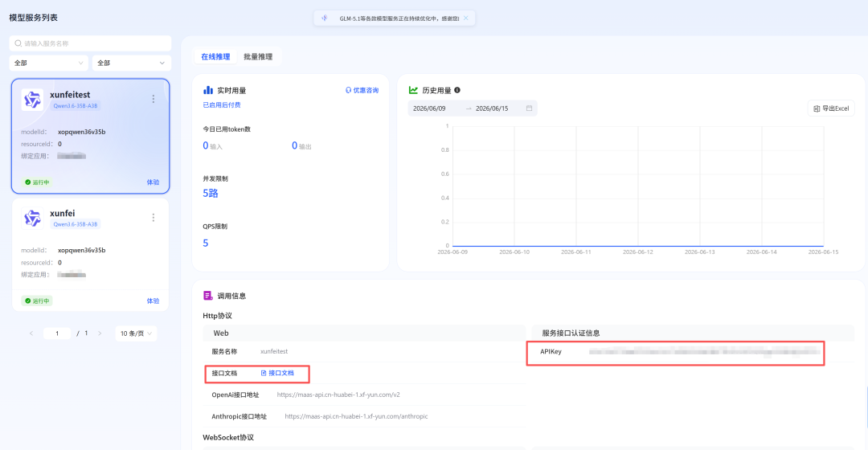The image size is (868, 450).
Task: Click the page number input showing 1
Action: (x=57, y=333)
